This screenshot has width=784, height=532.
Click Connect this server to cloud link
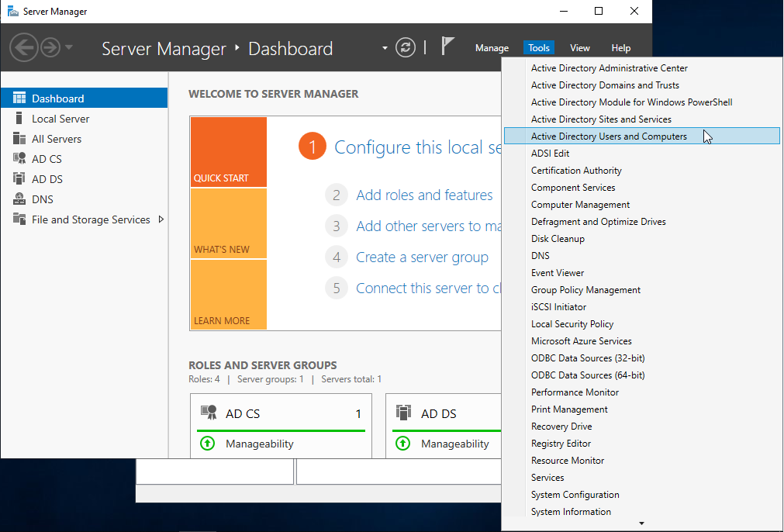tap(429, 288)
